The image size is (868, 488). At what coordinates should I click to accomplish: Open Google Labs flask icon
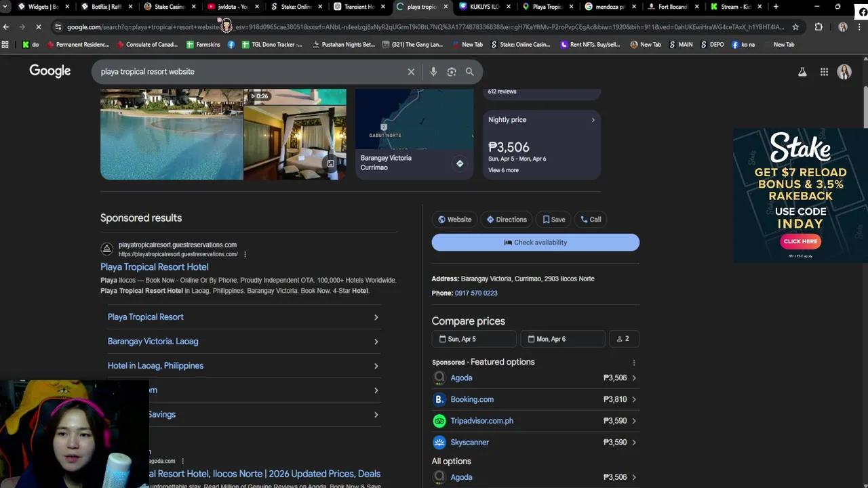click(x=802, y=72)
